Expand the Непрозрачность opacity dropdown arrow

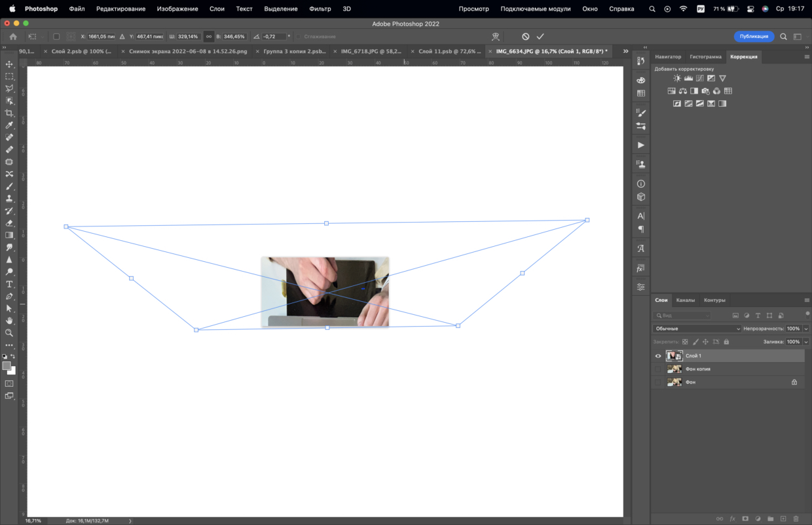click(x=806, y=329)
